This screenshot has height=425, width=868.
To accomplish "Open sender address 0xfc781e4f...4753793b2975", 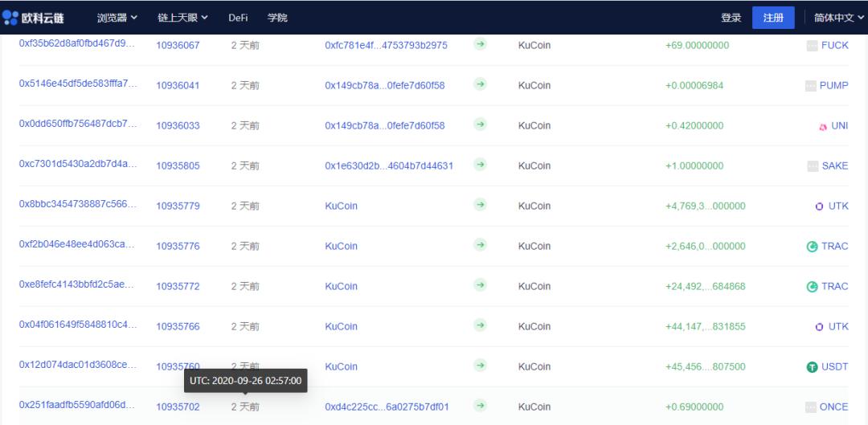I will 386,45.
